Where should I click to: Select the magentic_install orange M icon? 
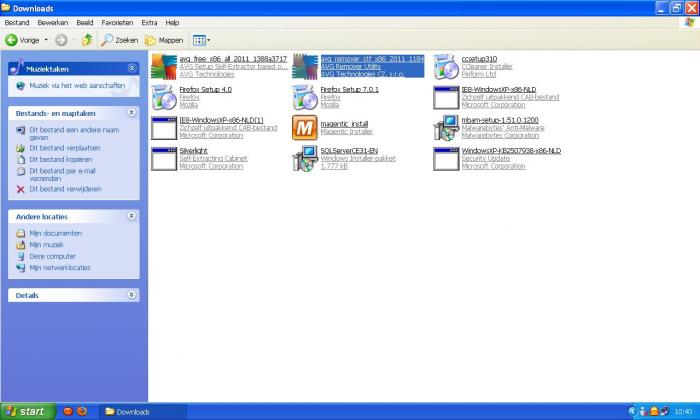point(305,128)
